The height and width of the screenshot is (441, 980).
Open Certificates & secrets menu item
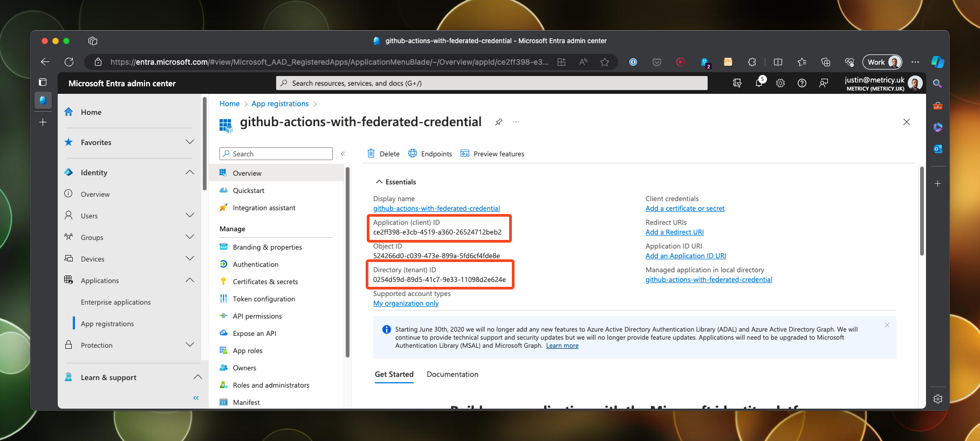(265, 281)
